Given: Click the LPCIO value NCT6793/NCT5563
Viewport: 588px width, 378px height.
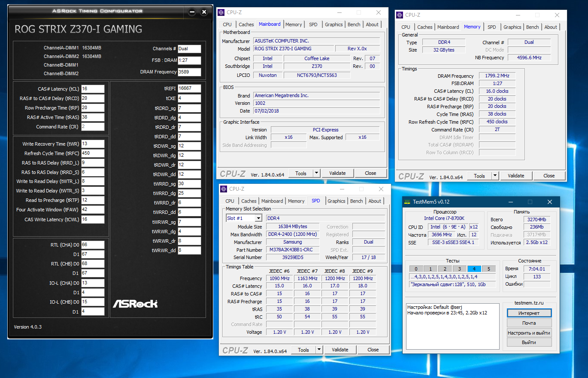Looking at the screenshot, I should (x=317, y=75).
